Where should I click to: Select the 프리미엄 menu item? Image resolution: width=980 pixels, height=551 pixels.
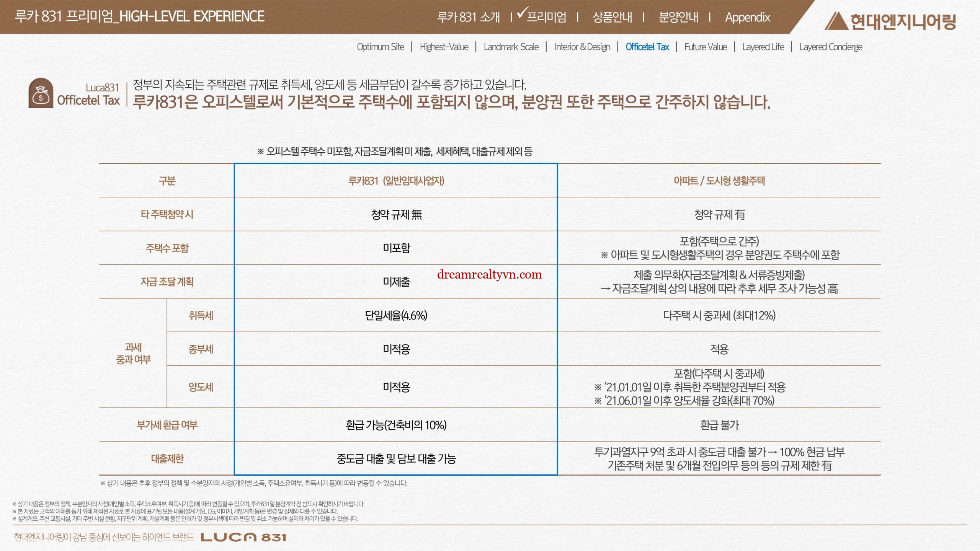coord(546,17)
